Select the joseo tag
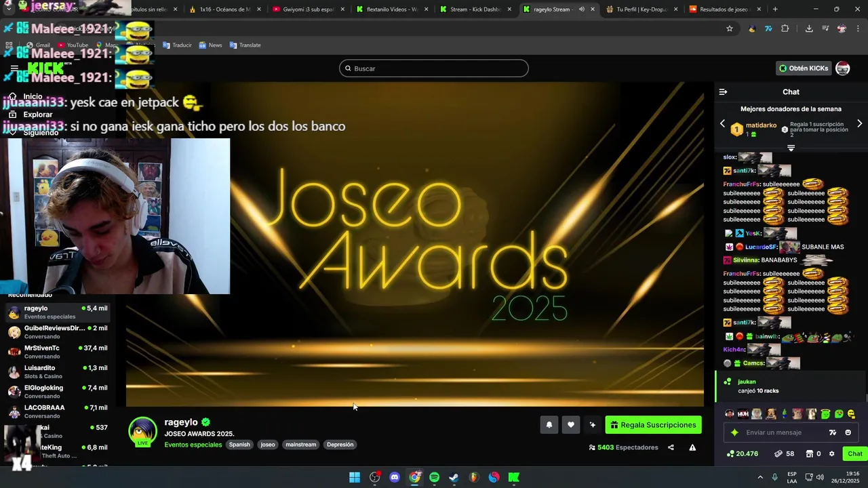868x488 pixels. (268, 445)
